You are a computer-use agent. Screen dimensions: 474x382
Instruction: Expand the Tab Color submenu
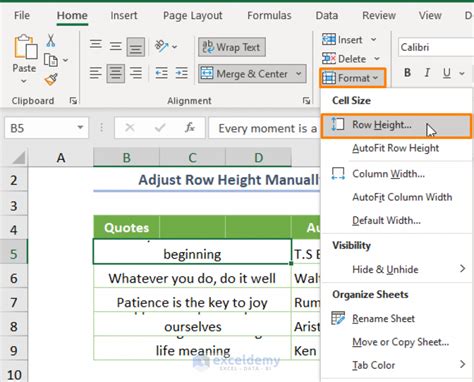[x=397, y=365]
